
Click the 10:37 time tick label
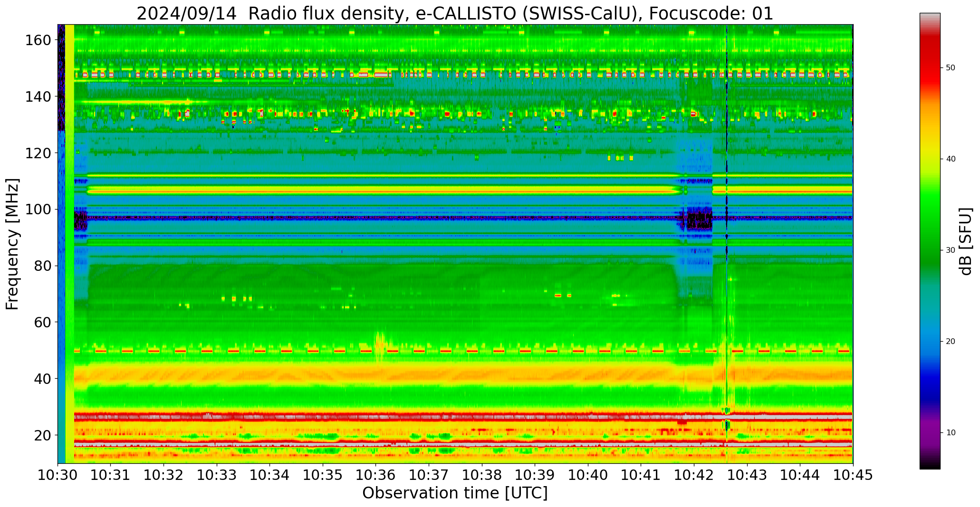pos(429,475)
